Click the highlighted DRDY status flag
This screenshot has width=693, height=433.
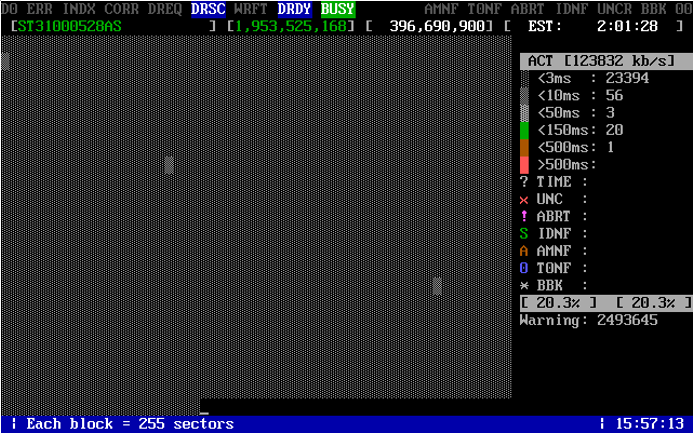point(295,9)
